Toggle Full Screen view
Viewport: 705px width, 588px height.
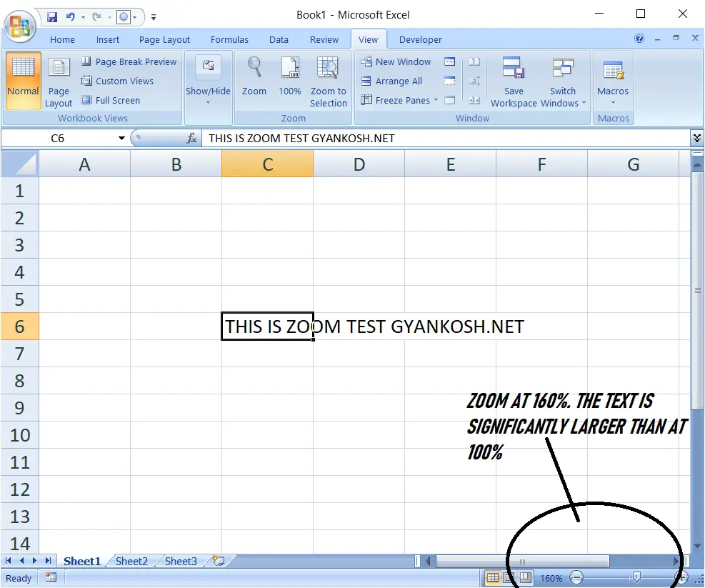tap(111, 100)
